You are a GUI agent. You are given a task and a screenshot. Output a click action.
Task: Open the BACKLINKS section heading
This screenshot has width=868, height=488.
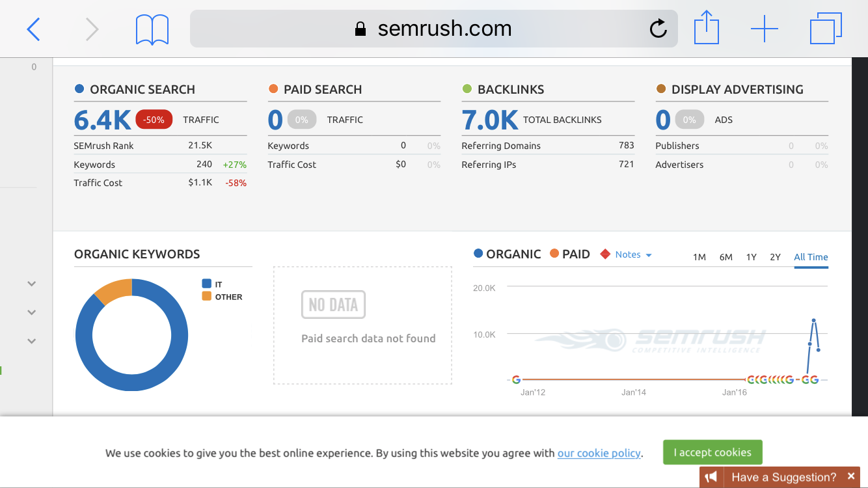tap(511, 89)
